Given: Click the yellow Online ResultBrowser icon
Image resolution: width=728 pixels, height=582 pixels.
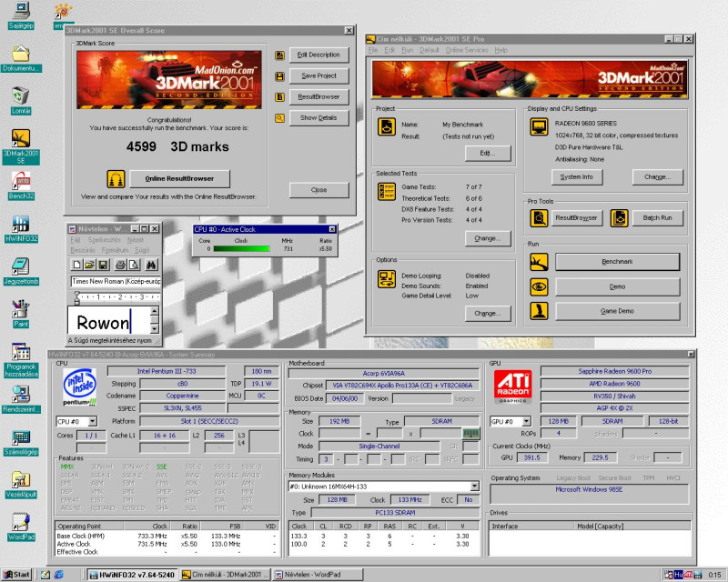Looking at the screenshot, I should tap(116, 178).
